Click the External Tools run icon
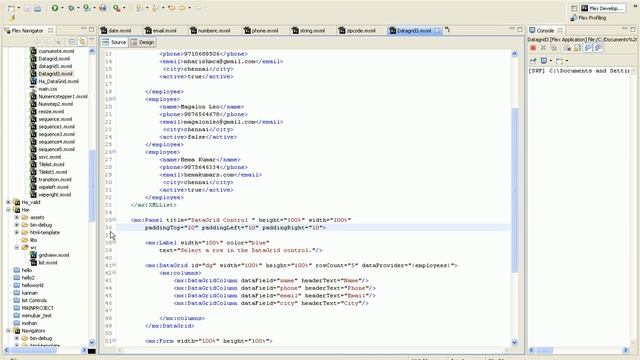This screenshot has width=640, height=360. 117,8
